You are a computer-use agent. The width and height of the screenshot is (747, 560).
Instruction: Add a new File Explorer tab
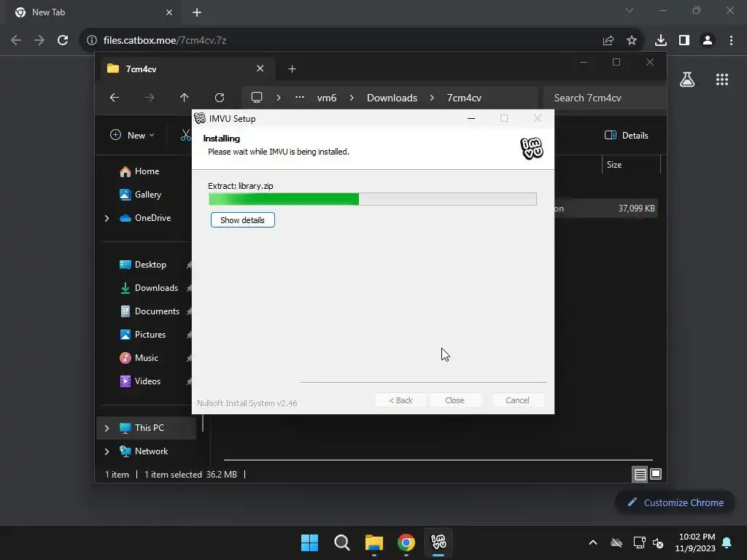(292, 69)
